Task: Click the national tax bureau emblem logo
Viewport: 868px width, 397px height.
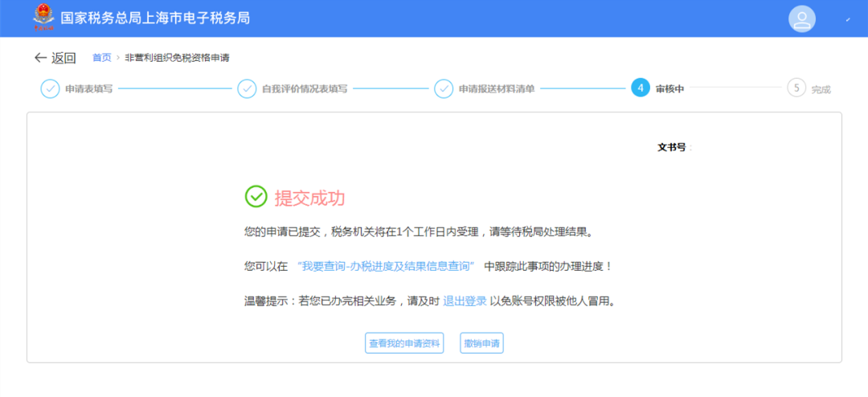Action: click(41, 18)
